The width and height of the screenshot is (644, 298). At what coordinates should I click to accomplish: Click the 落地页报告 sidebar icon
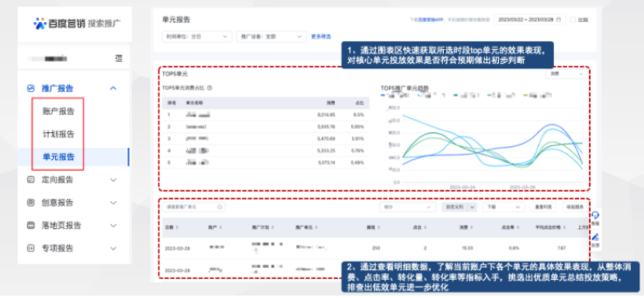pyautogui.click(x=30, y=225)
